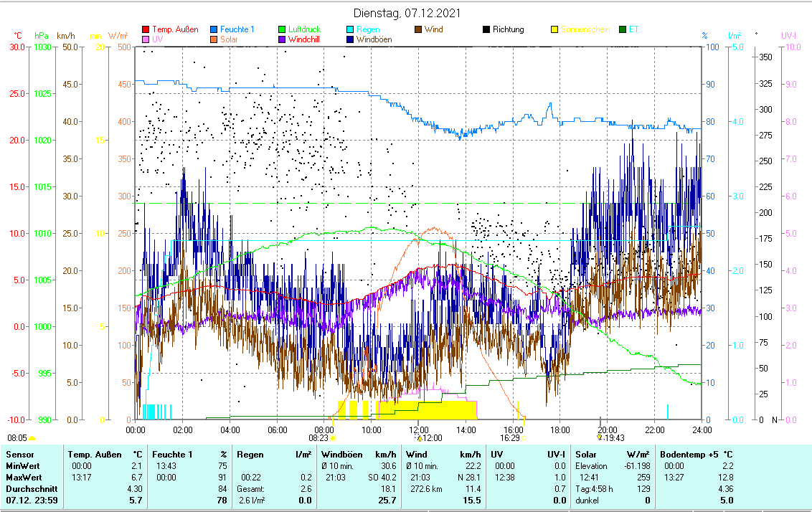Screen dimensions: 812x512
Task: Click the chart title Dienstag, 07.12.2021
Action: (408, 14)
